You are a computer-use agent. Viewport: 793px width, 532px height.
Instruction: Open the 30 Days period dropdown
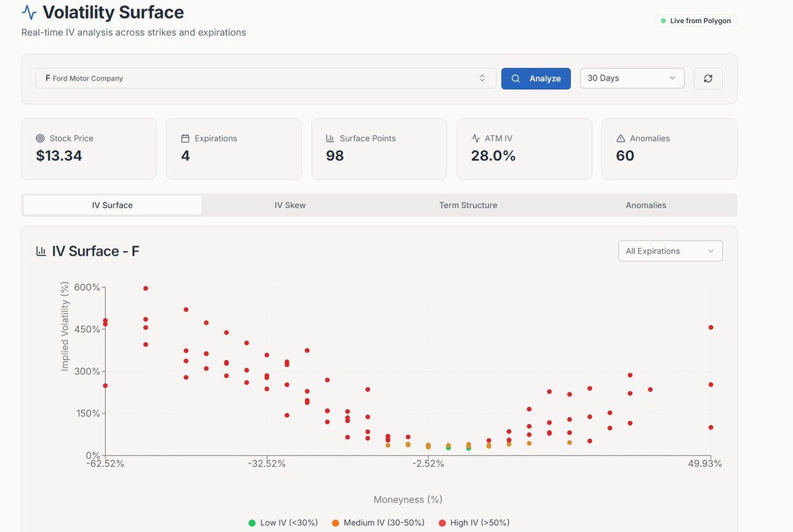coord(632,78)
